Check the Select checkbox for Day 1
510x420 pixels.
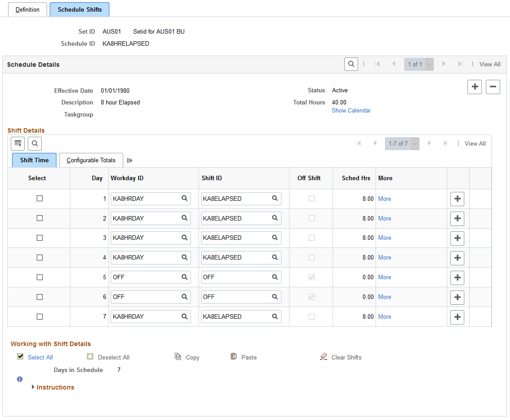[39, 198]
